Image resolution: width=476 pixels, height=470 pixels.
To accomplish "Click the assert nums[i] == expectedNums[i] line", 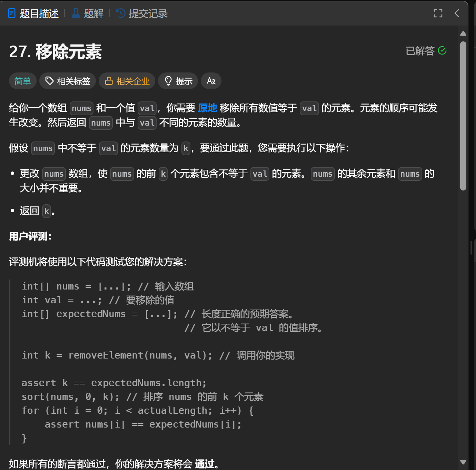I will (143, 424).
